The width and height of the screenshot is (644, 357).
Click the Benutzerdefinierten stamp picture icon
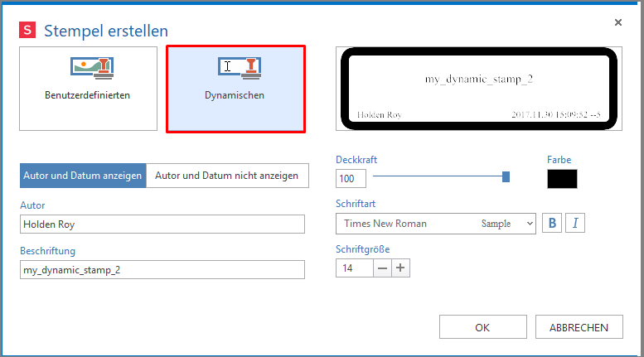(88, 68)
